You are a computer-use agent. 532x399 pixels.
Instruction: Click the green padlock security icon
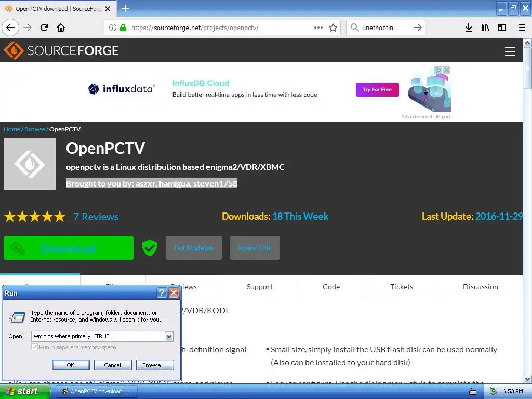[x=123, y=28]
